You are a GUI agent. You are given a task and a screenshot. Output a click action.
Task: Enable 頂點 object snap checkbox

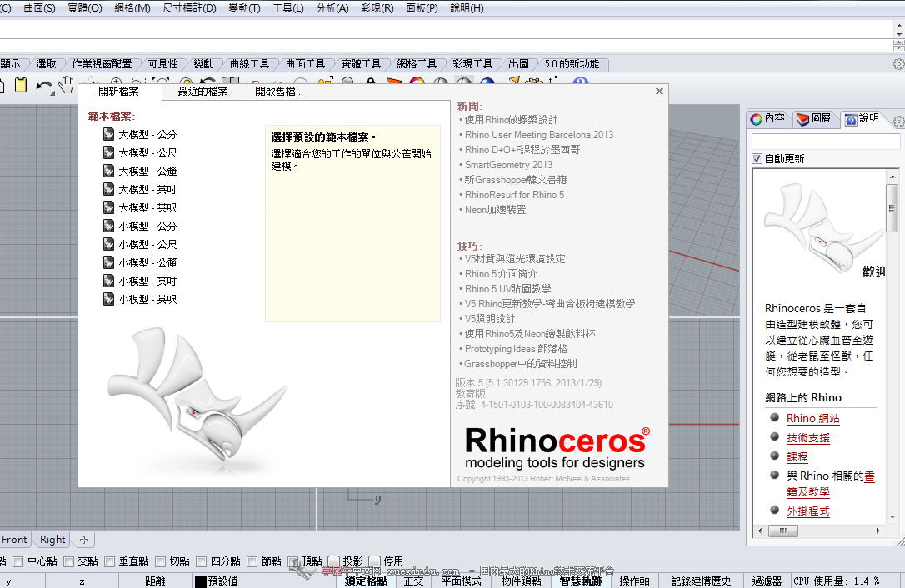pos(293,561)
